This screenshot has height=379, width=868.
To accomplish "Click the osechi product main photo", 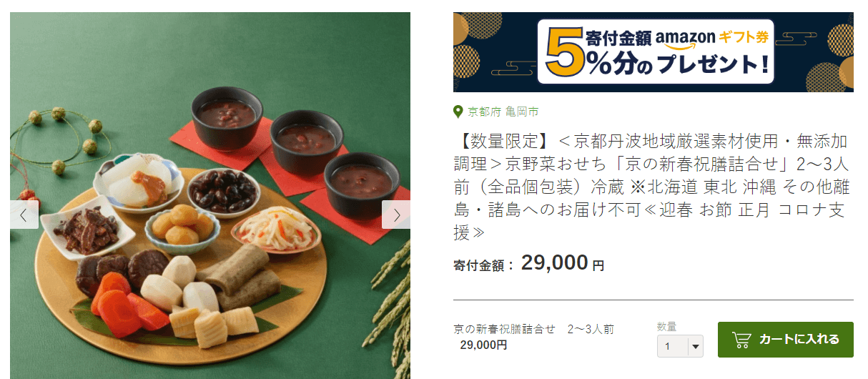I will pos(210,196).
